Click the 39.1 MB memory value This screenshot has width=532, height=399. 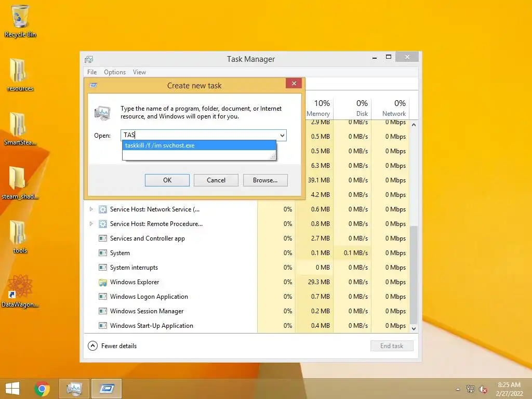pyautogui.click(x=318, y=180)
